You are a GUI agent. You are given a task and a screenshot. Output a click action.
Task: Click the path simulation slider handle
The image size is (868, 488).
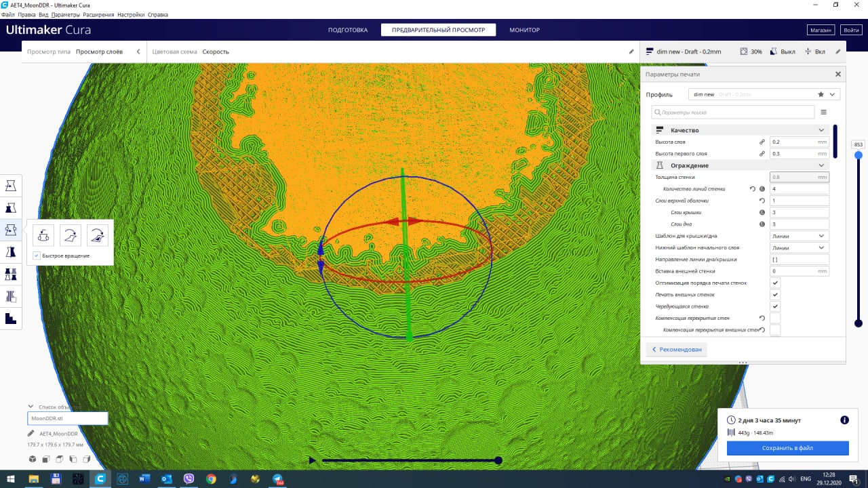(498, 460)
